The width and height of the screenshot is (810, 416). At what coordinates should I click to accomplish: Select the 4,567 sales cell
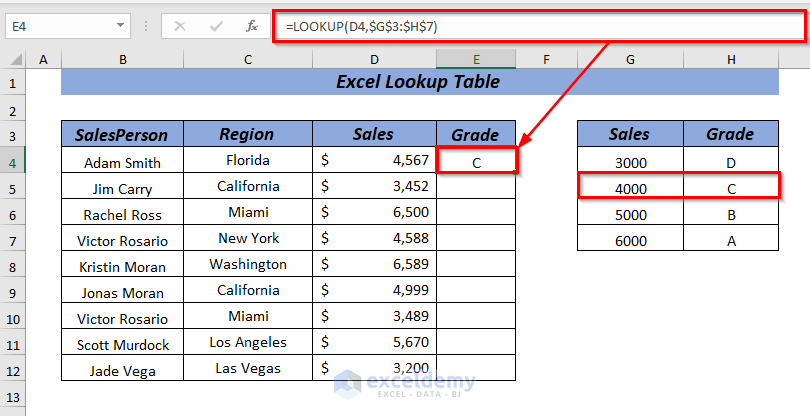(x=375, y=160)
